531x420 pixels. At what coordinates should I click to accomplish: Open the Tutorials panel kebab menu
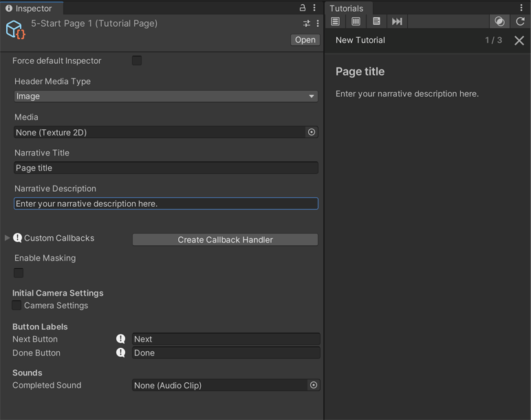coord(521,8)
